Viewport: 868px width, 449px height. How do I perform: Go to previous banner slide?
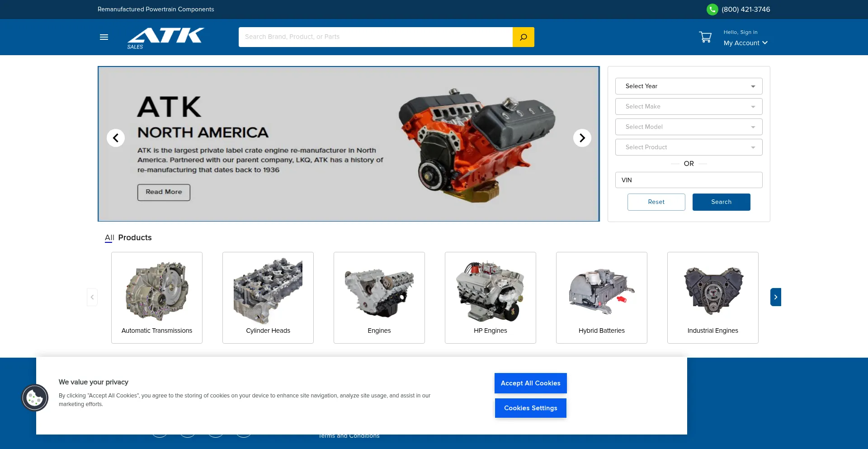pos(116,138)
